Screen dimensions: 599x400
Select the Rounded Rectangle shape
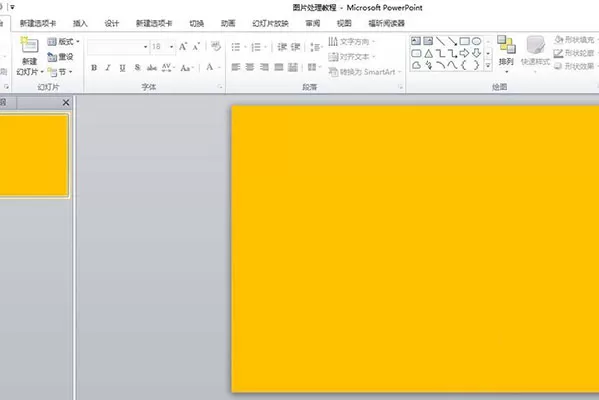tap(416, 53)
